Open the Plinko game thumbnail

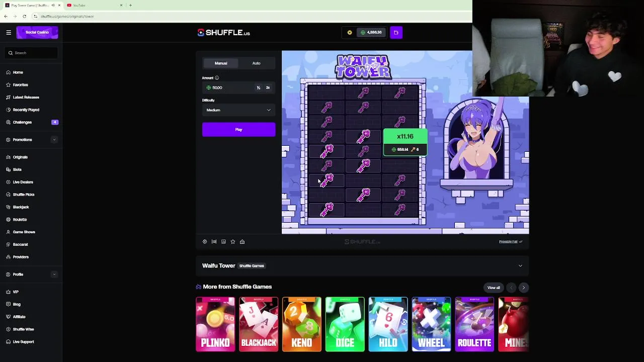[215, 324]
